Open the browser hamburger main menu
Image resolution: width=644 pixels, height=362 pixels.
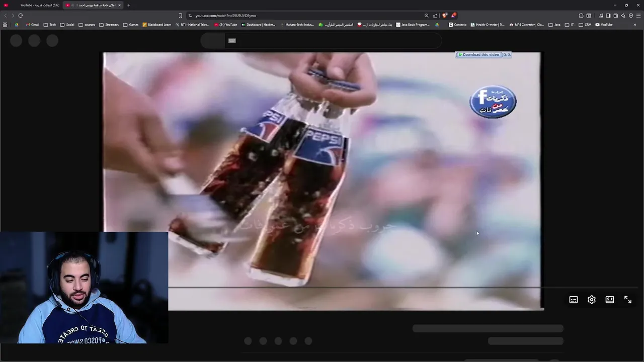(638, 16)
